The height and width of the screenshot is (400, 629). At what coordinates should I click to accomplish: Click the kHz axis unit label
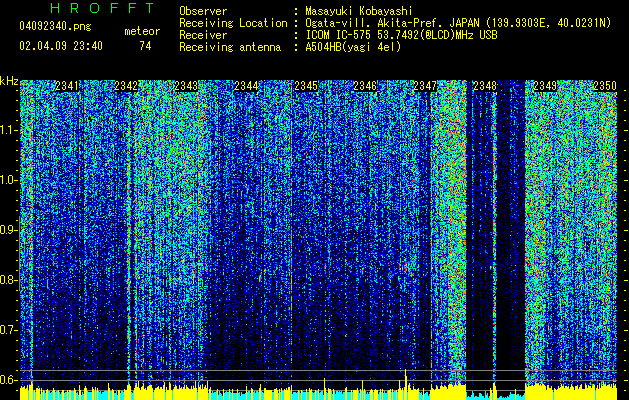[9, 81]
